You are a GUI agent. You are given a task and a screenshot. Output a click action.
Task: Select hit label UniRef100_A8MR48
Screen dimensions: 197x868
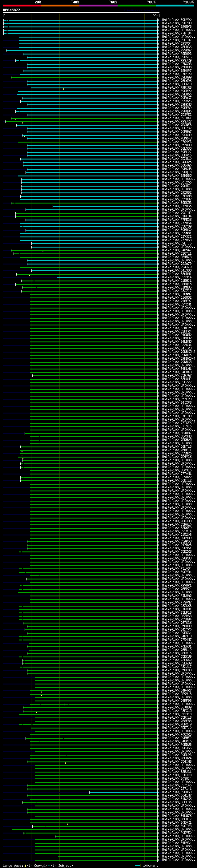[177, 139]
